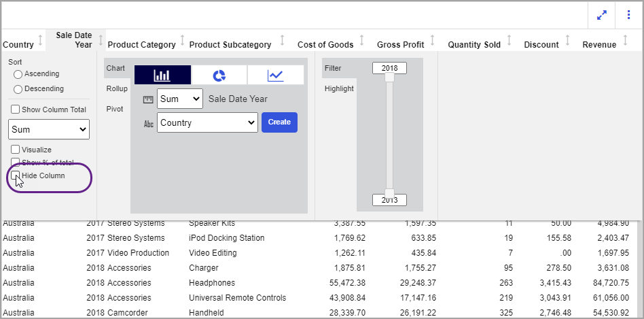The width and height of the screenshot is (644, 319).
Task: Click the 26,191.22 gross profit value
Action: coord(418,313)
